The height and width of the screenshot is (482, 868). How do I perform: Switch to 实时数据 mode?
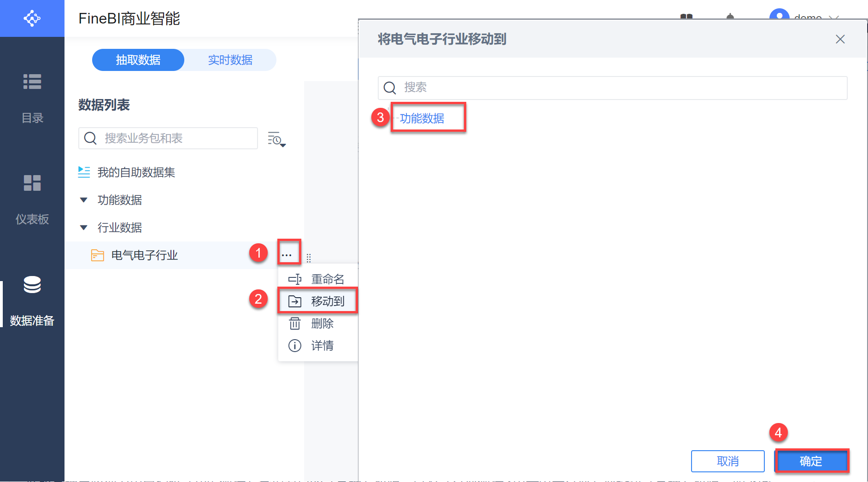coord(230,60)
